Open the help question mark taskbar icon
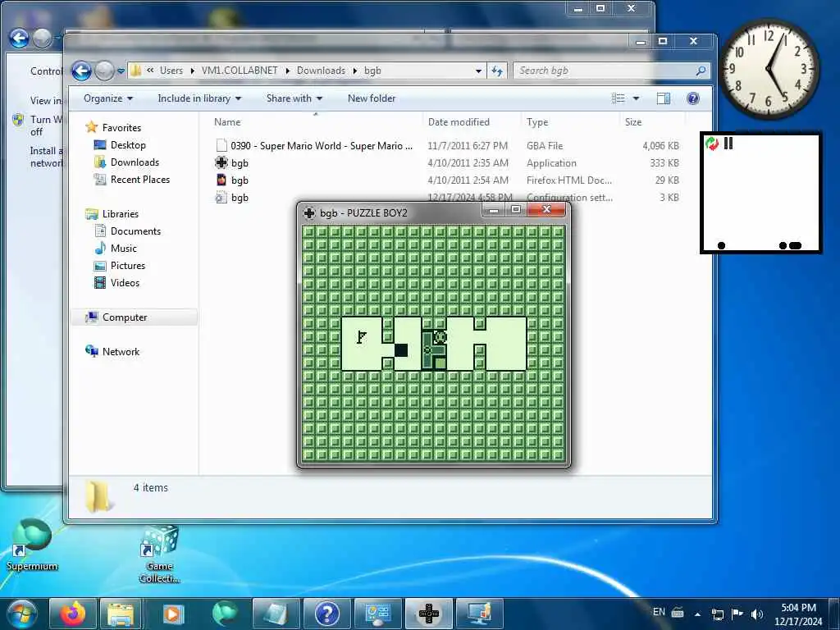 [x=326, y=614]
